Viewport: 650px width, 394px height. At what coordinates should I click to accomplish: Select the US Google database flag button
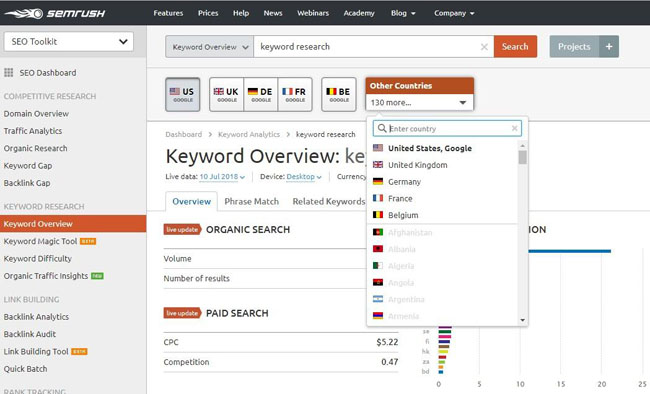coord(182,95)
